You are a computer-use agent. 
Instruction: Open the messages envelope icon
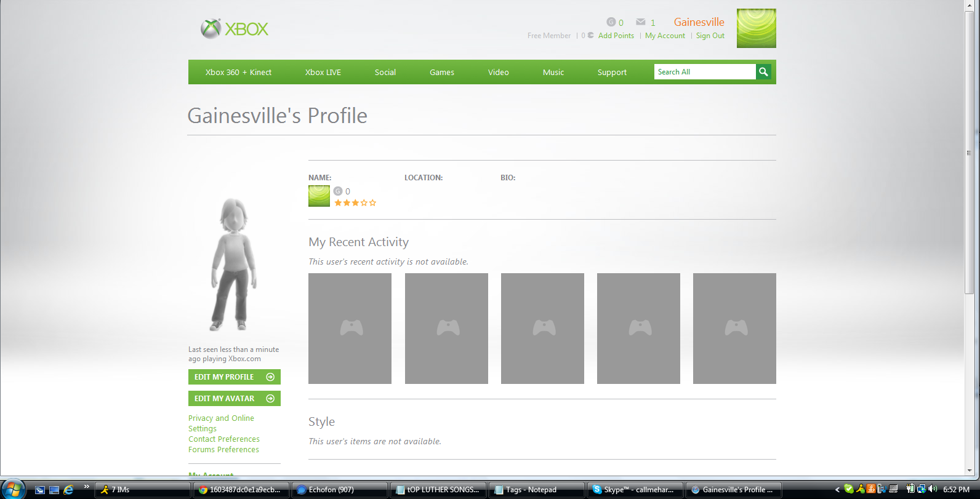(641, 22)
